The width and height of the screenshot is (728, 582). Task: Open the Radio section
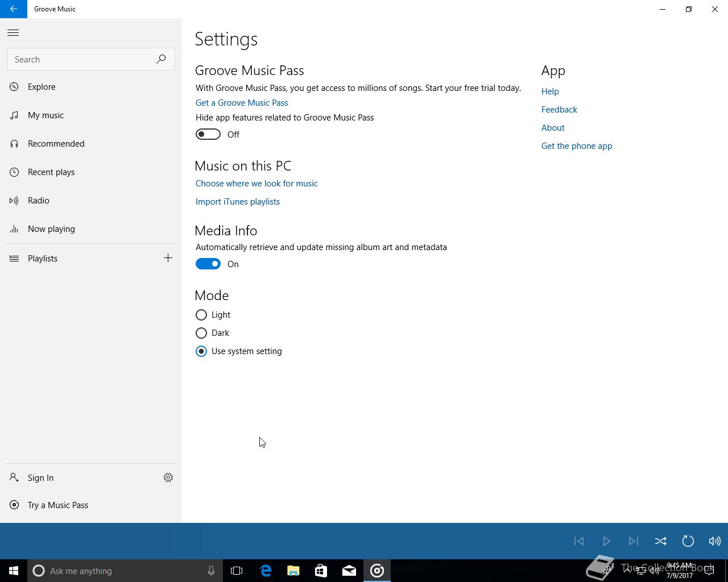pos(91,201)
